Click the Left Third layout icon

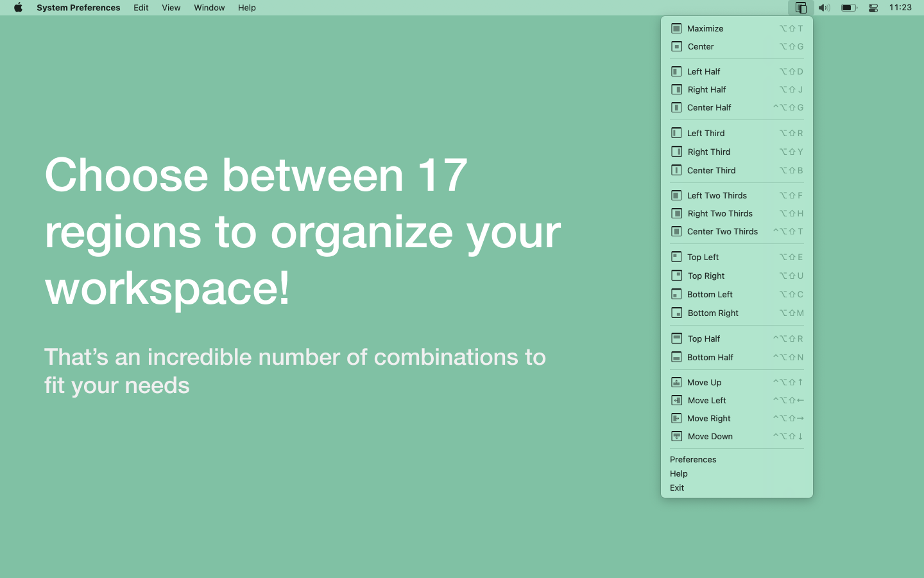[x=676, y=133]
